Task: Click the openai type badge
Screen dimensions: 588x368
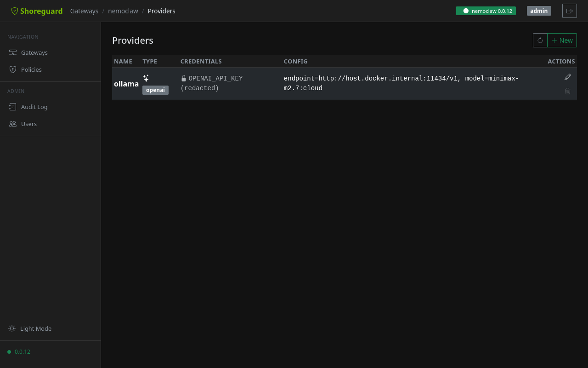Action: click(x=155, y=90)
